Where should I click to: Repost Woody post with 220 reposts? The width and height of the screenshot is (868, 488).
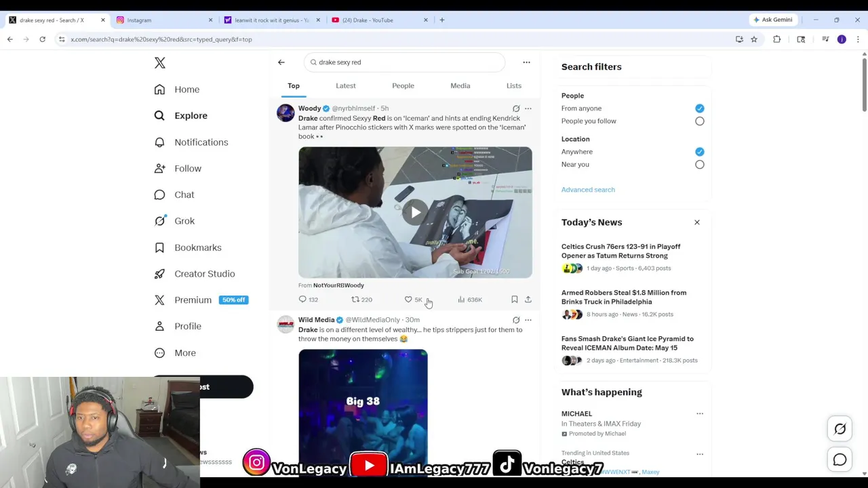(x=361, y=300)
